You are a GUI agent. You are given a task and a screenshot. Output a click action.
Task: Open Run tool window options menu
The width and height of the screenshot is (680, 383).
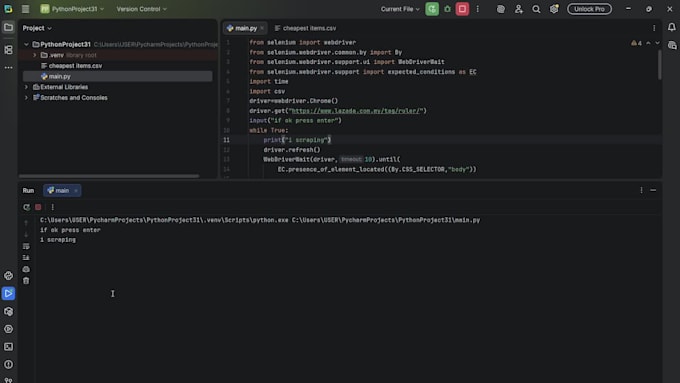[x=641, y=190]
